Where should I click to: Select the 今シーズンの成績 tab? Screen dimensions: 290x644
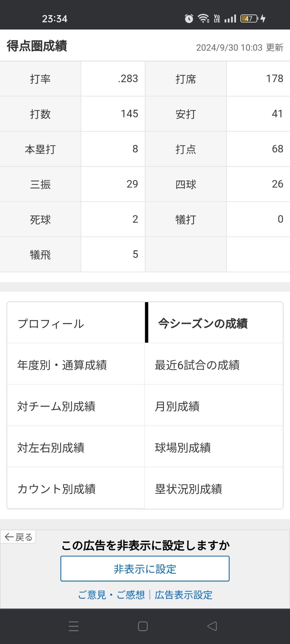click(215, 323)
